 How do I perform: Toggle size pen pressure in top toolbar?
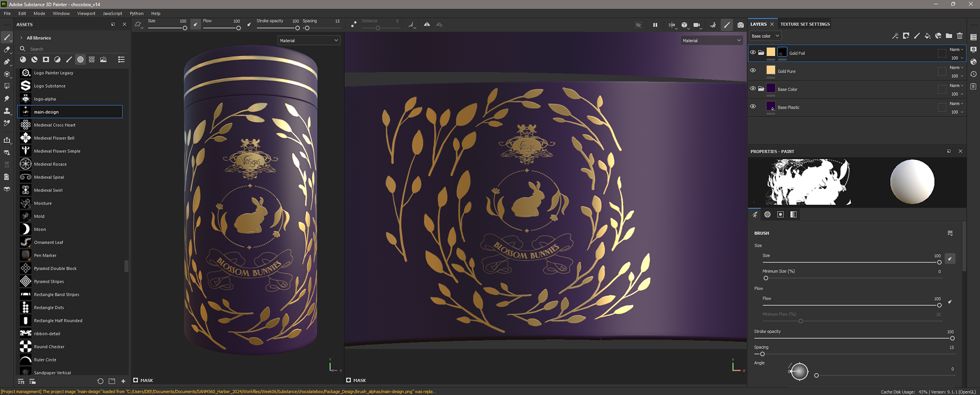(195, 24)
